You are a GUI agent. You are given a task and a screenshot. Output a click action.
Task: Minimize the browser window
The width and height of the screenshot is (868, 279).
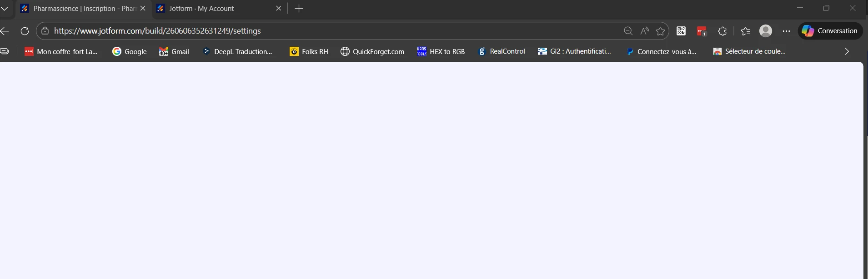(800, 8)
